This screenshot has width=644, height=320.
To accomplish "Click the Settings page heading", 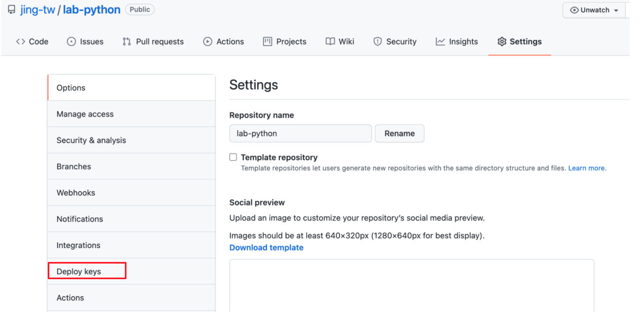I will tap(254, 85).
